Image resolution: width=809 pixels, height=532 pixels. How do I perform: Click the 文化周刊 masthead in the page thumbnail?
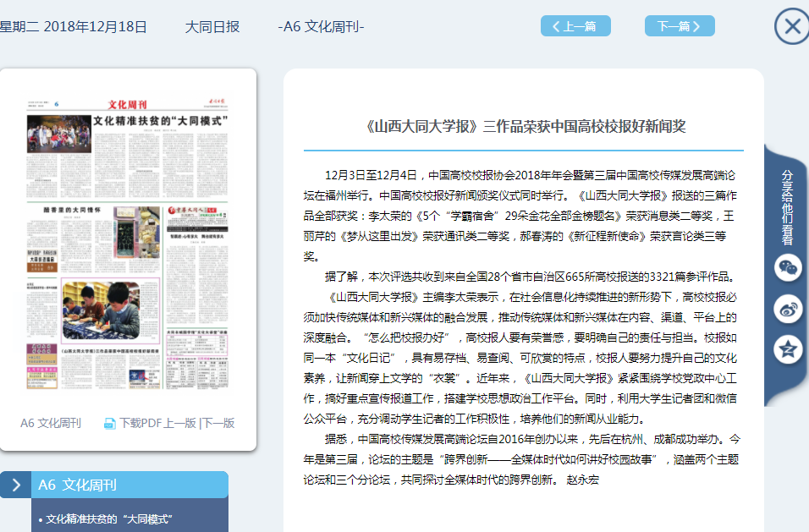coord(128,105)
